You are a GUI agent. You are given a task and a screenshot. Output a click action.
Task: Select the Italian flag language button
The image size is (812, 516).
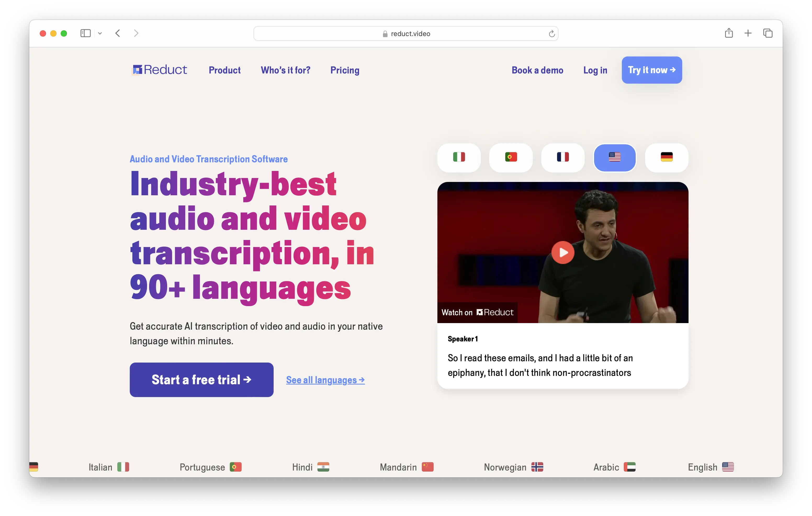pos(459,157)
